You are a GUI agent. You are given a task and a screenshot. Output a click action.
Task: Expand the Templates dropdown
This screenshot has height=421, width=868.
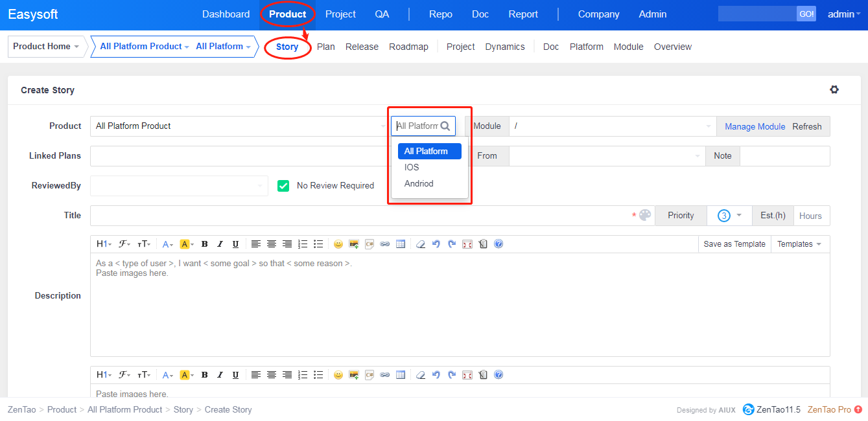pyautogui.click(x=799, y=244)
